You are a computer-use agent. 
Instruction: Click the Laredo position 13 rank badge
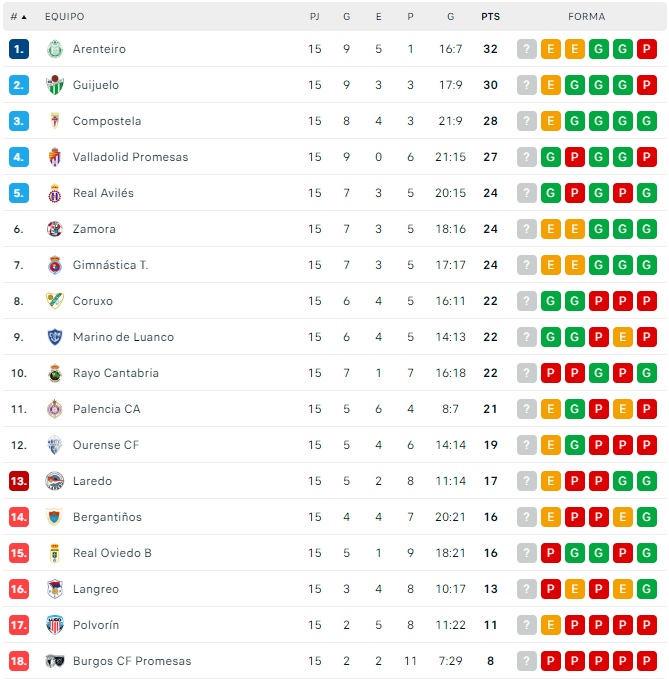click(x=19, y=481)
